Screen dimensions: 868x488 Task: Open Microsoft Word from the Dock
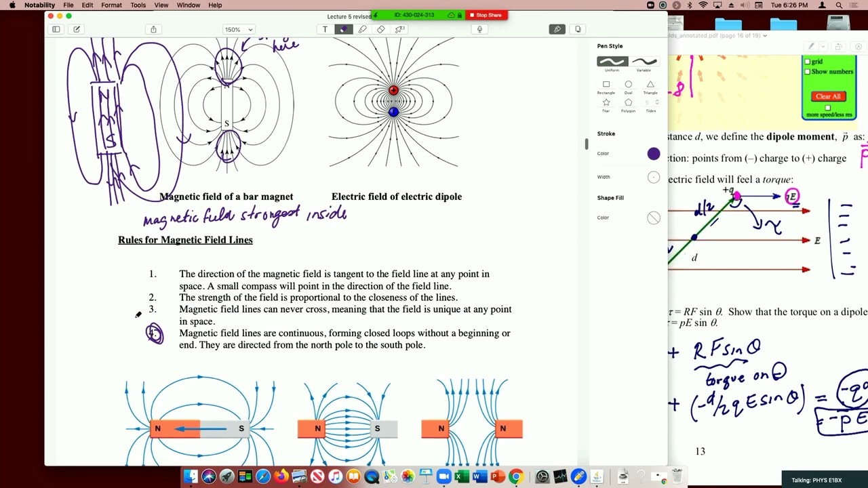(479, 476)
